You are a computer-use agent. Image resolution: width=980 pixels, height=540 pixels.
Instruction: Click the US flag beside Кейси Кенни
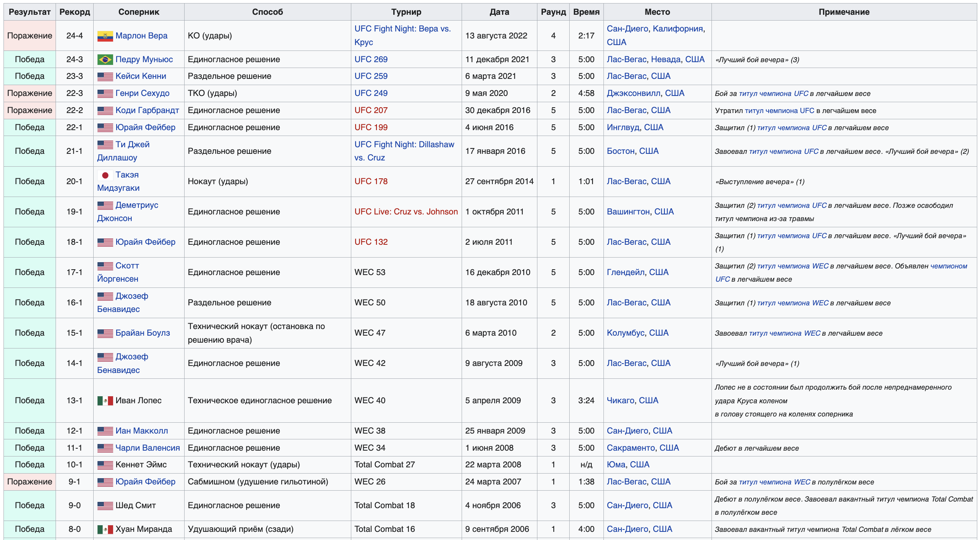(105, 77)
